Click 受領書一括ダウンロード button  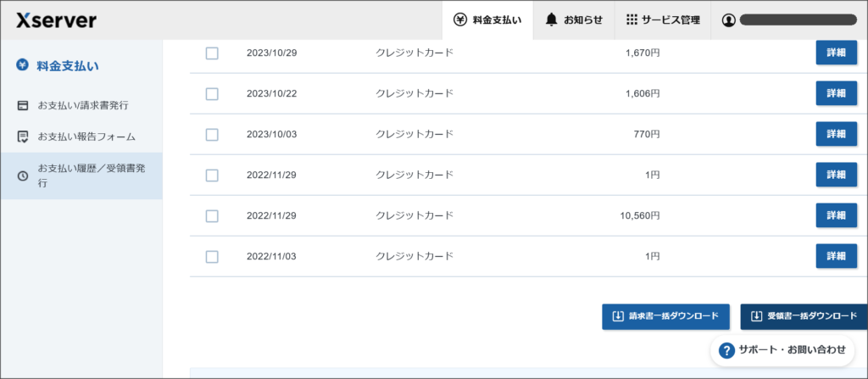point(804,317)
